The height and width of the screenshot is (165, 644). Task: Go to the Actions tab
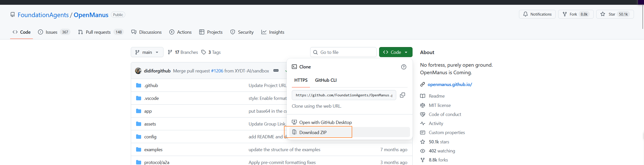[180, 32]
